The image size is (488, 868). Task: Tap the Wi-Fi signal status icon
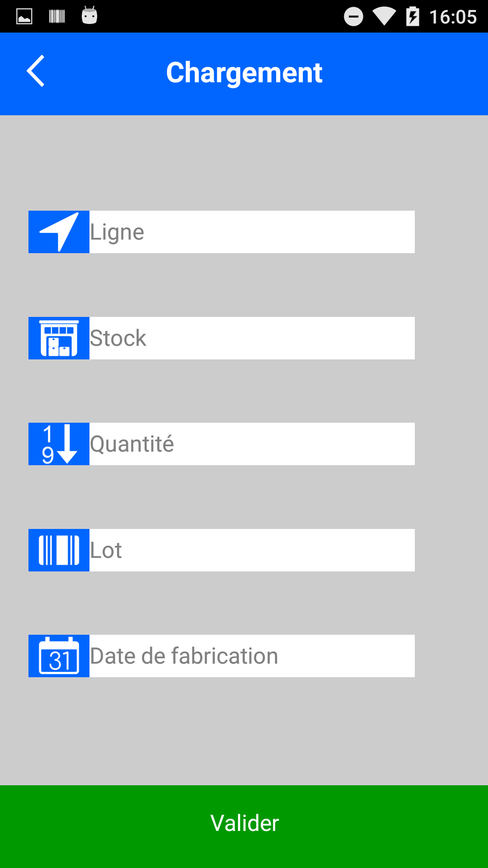click(384, 17)
